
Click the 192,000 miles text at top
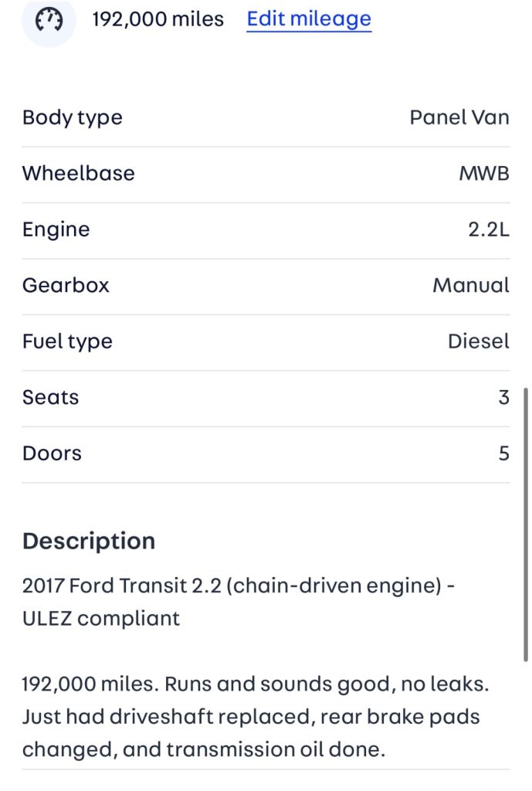tap(158, 19)
